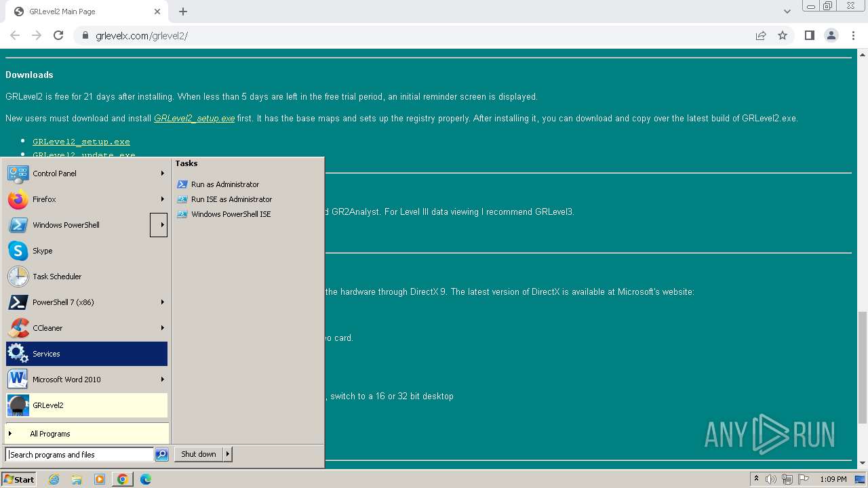Expand the CCleaner submenu arrow
868x488 pixels.
(162, 328)
